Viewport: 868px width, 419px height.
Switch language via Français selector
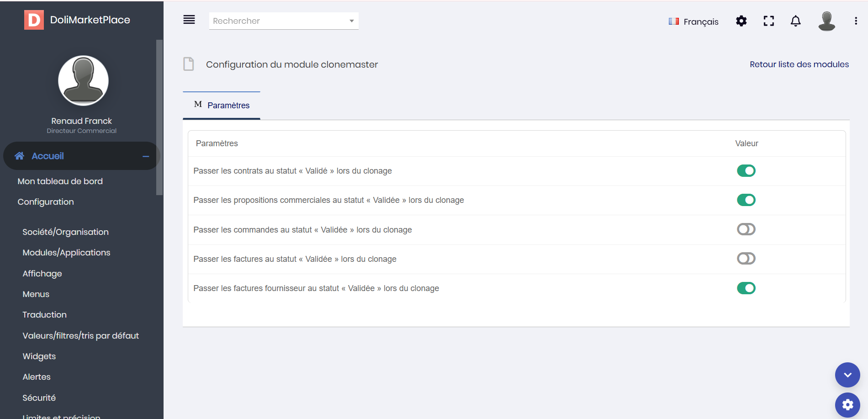(693, 21)
